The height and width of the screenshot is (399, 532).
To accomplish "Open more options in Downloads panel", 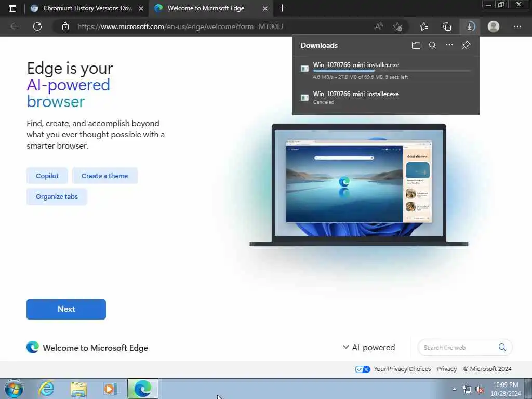I will point(449,45).
